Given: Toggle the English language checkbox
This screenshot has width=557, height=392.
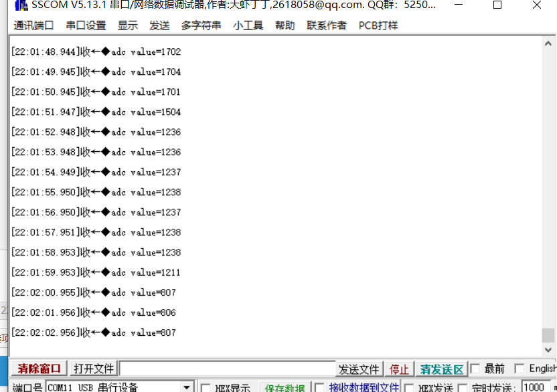Looking at the screenshot, I should pyautogui.click(x=520, y=369).
